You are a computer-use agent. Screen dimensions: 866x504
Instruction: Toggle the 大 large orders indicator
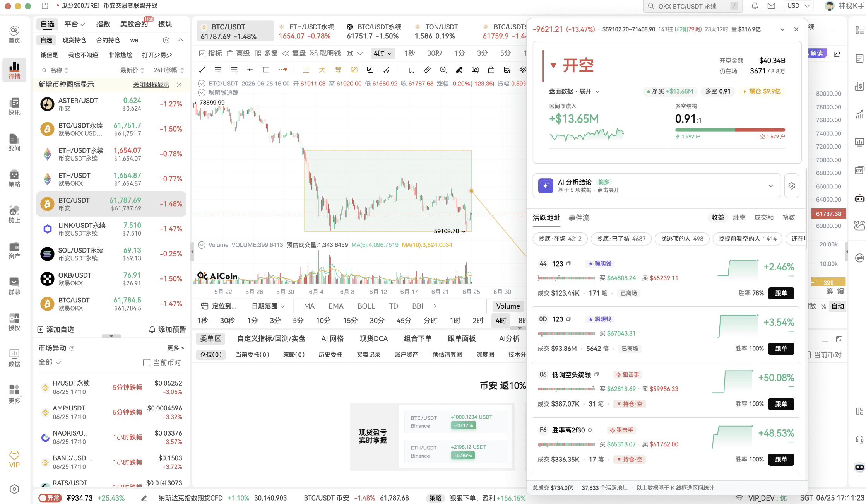[322, 70]
